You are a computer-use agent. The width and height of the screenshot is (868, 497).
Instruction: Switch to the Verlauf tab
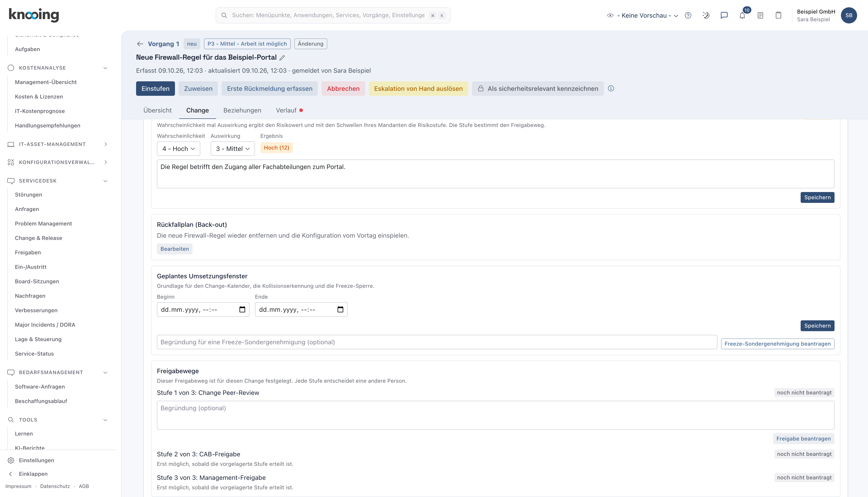pyautogui.click(x=286, y=110)
